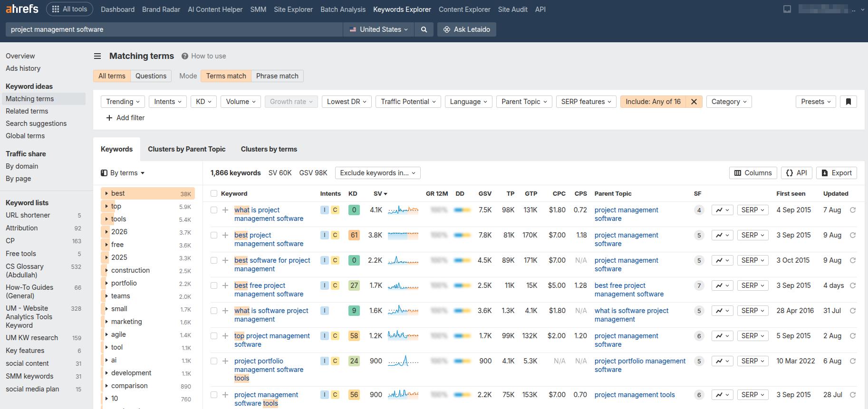The width and height of the screenshot is (868, 409).
Task: Remove the Include: Any of 16 filter
Action: [694, 102]
